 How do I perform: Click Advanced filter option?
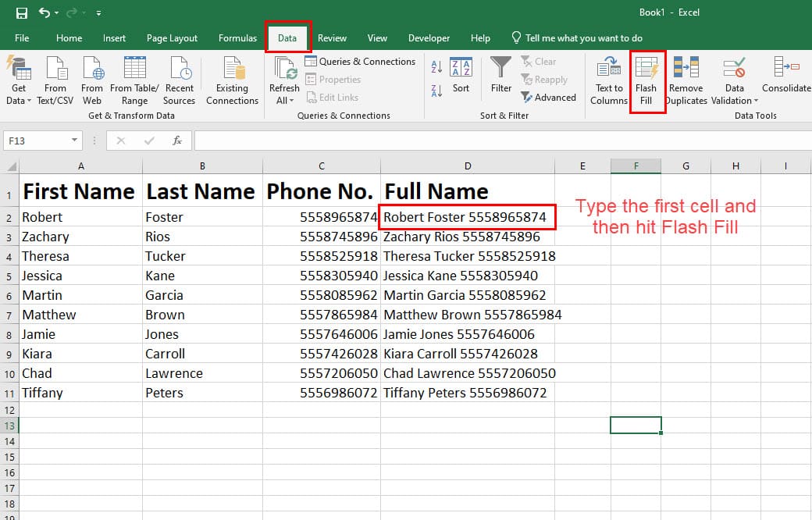pyautogui.click(x=550, y=97)
